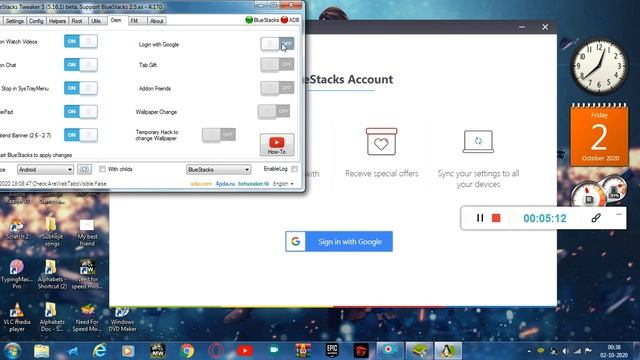Open the bstweaker.tk link
Image resolution: width=640 pixels, height=360 pixels.
[253, 184]
